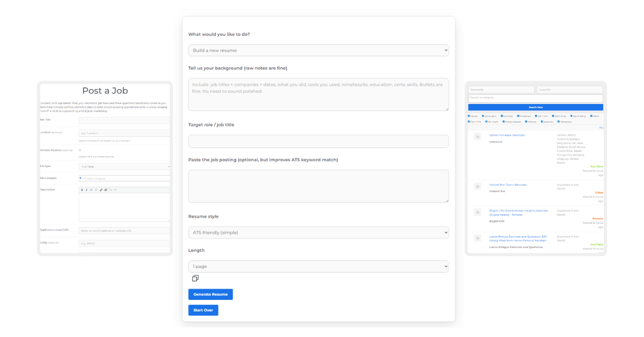Screen dimensions: 644x337
Task: Click the undo icon in description toolbar
Action: tap(111, 190)
